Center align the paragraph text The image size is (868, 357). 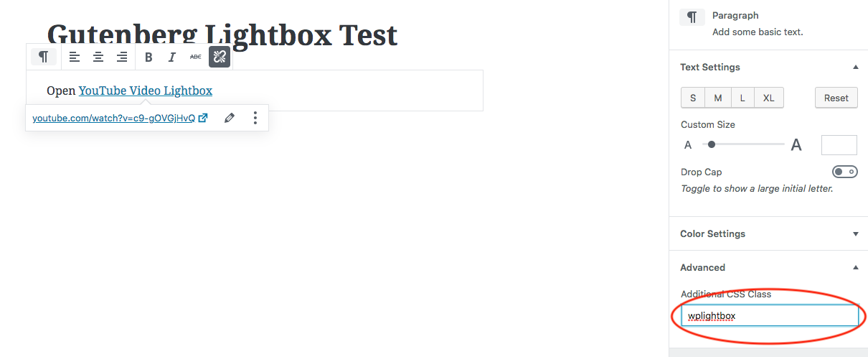[98, 57]
